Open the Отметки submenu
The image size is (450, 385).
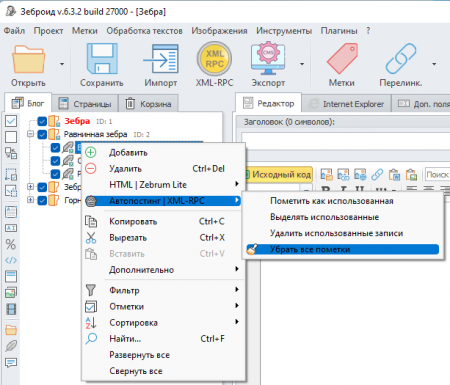coord(162,306)
